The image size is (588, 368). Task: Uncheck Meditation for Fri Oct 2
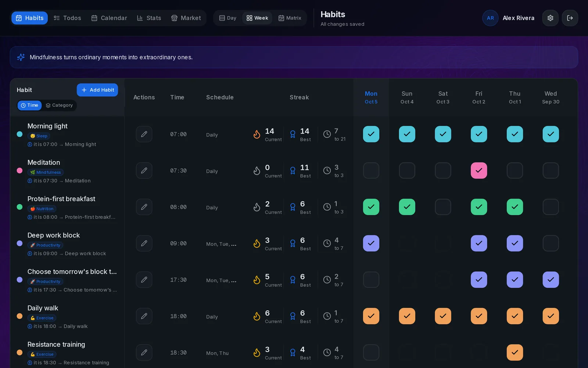pos(479,170)
